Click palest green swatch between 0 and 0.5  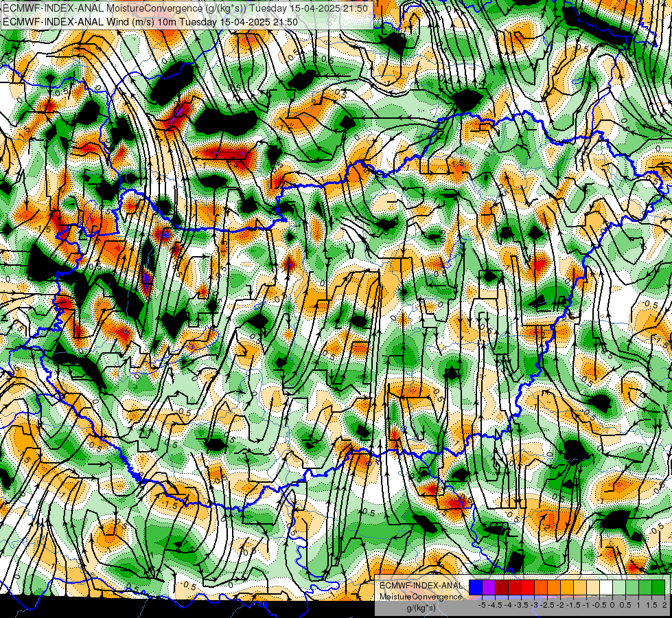(619, 587)
